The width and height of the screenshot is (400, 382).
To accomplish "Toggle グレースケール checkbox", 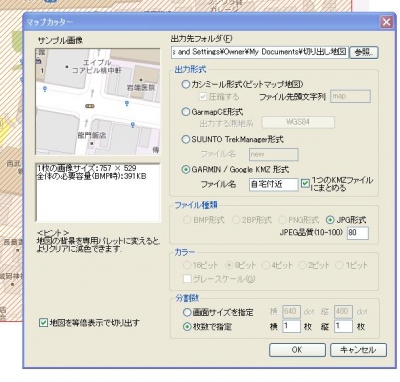I will [187, 279].
